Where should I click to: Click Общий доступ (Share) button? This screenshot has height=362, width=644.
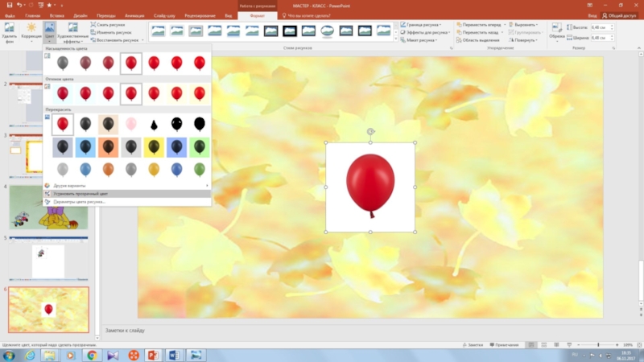[x=620, y=15]
